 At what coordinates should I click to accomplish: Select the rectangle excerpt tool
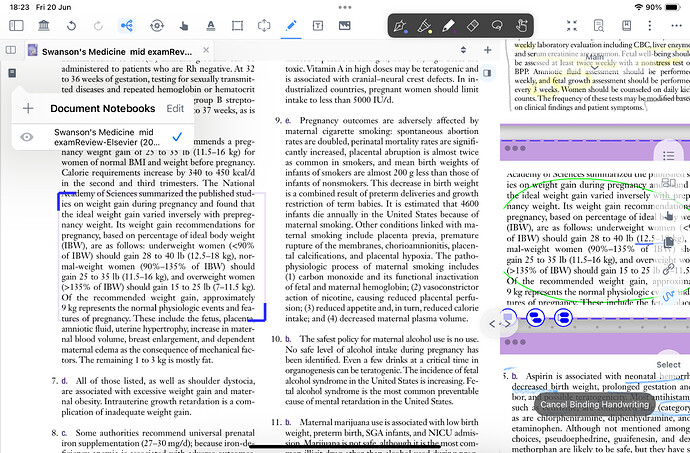(237, 26)
